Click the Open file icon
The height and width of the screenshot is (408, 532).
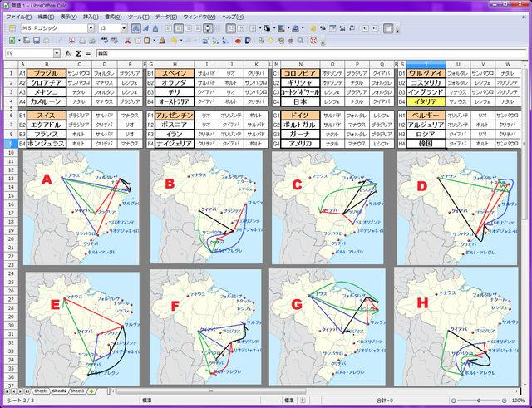[27, 41]
